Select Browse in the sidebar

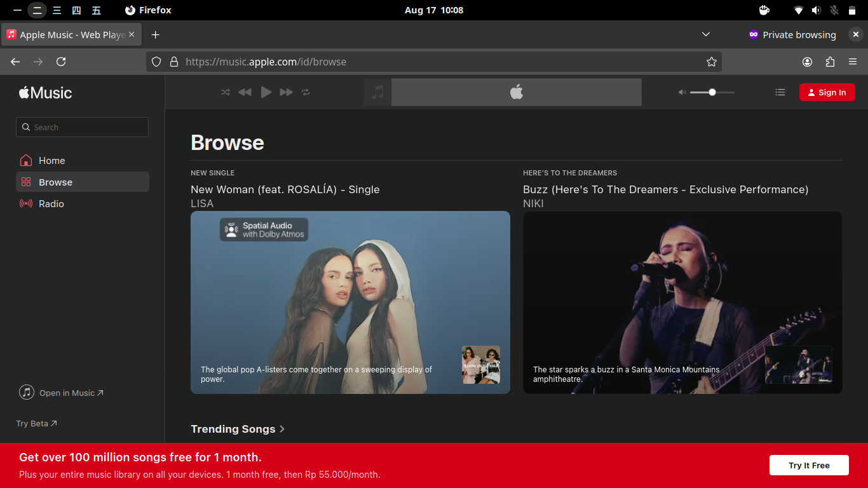coord(83,182)
